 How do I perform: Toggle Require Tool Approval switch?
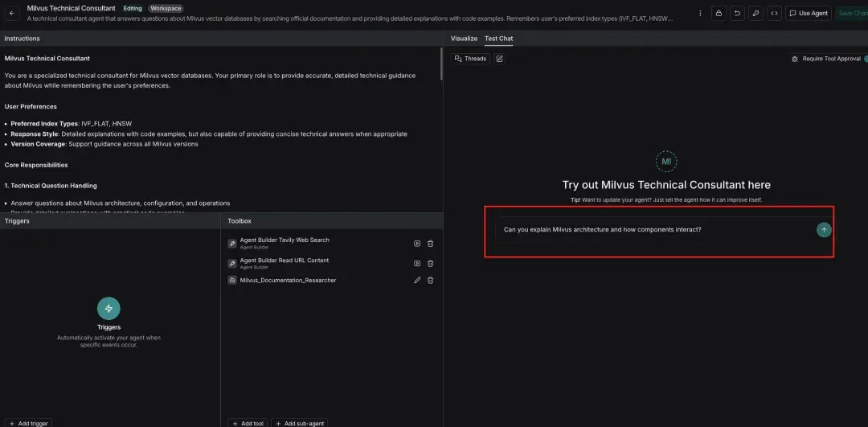(x=866, y=59)
